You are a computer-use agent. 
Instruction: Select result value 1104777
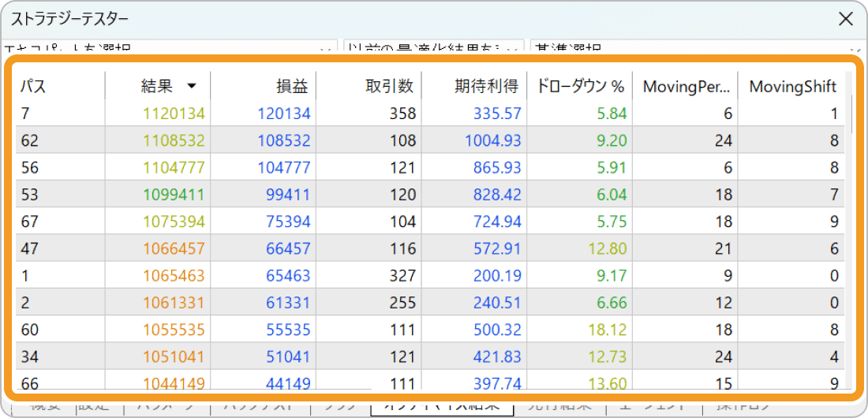pos(174,167)
